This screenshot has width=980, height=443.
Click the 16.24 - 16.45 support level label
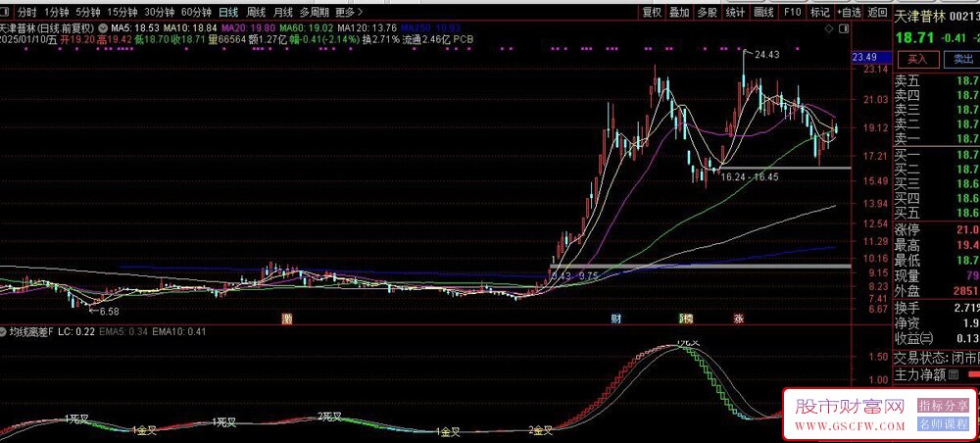pos(750,177)
